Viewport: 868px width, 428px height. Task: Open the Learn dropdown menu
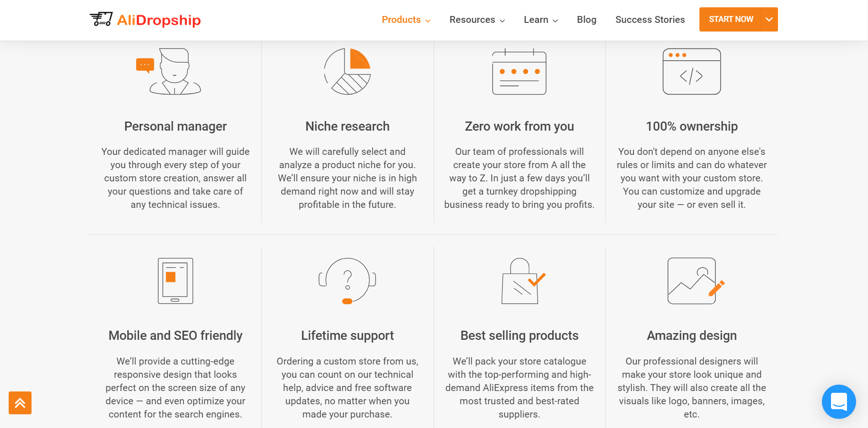coord(541,20)
